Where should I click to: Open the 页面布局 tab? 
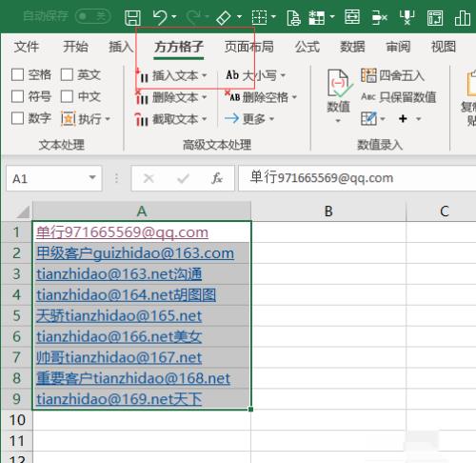click(x=249, y=47)
